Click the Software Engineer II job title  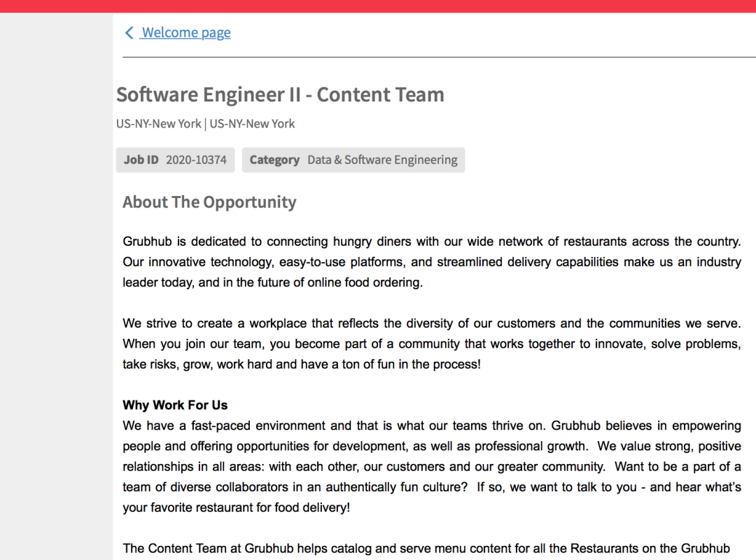pos(280,94)
